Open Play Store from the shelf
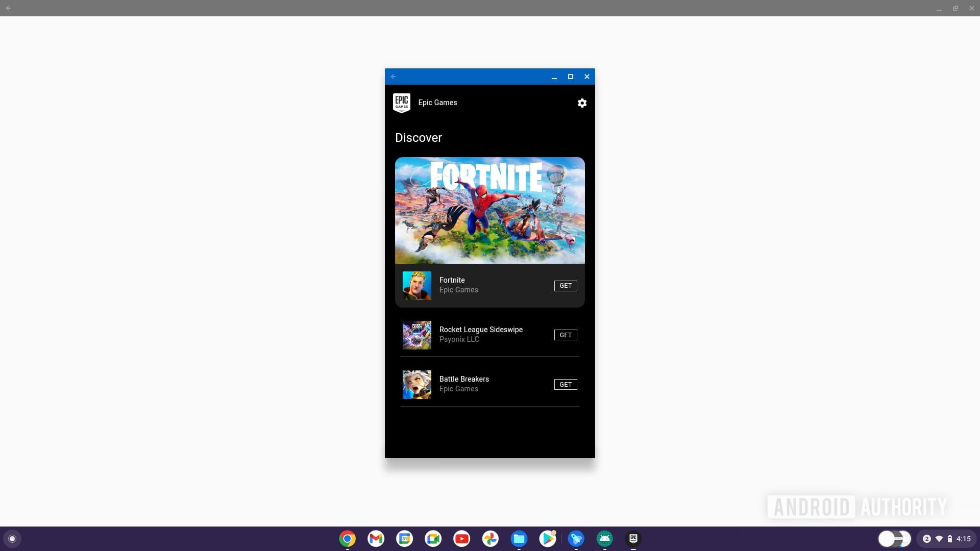Screen dimensions: 980x551 pos(548,539)
